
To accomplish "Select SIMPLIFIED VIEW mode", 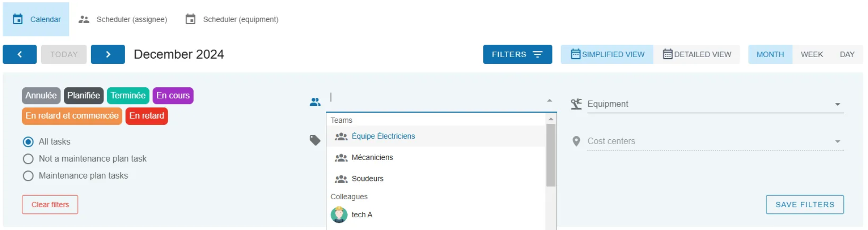I will pos(607,54).
